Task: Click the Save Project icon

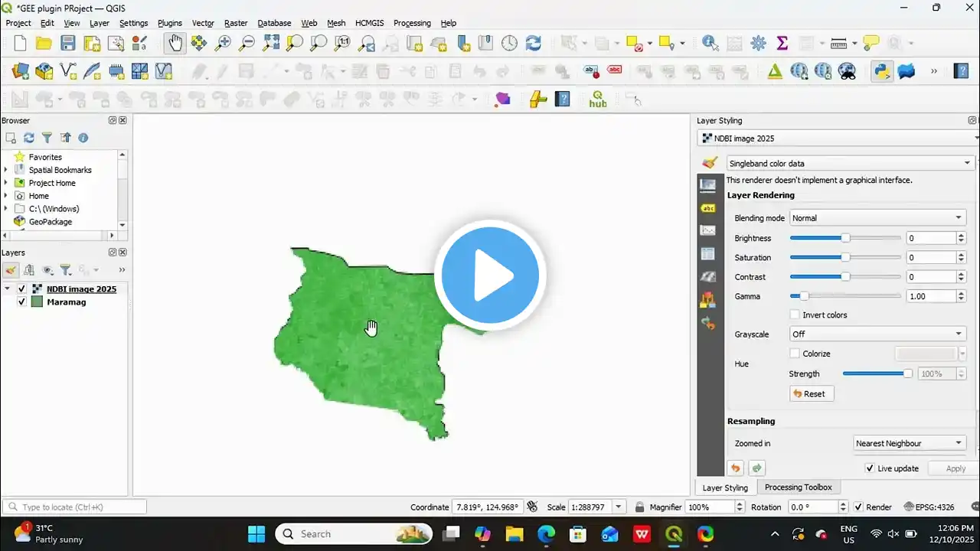Action: (68, 43)
